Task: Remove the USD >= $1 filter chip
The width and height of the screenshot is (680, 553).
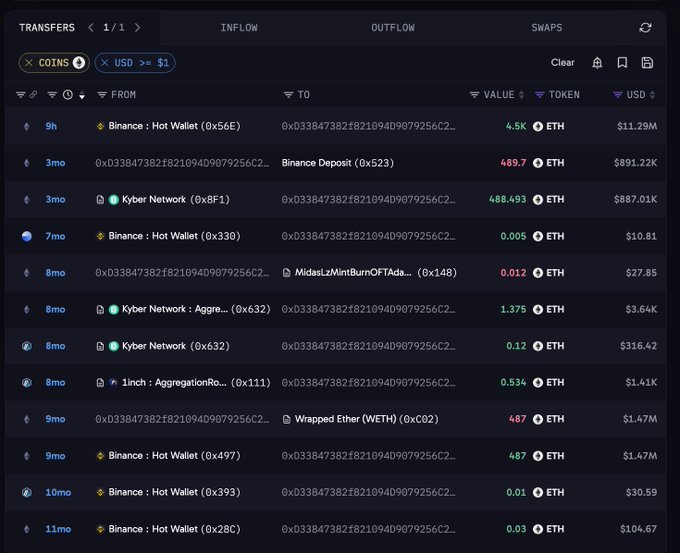Action: coord(105,63)
